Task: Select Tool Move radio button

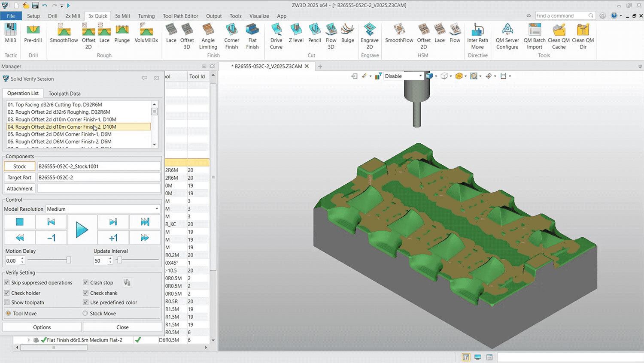Action: click(8, 313)
